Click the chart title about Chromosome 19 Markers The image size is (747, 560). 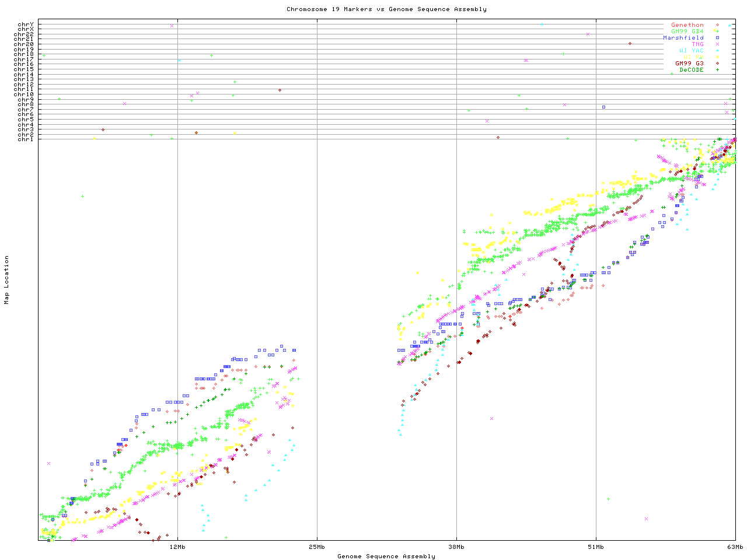pos(386,9)
